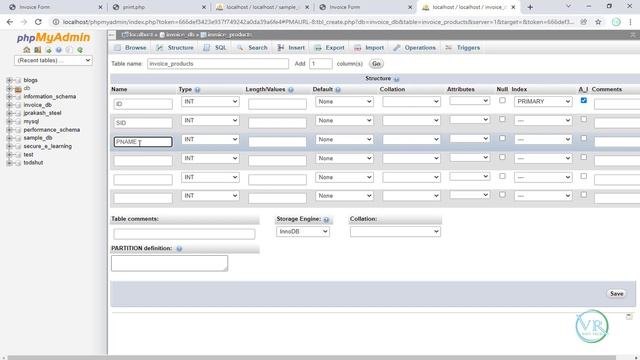640x360 pixels.
Task: Click the Save button
Action: click(x=616, y=293)
